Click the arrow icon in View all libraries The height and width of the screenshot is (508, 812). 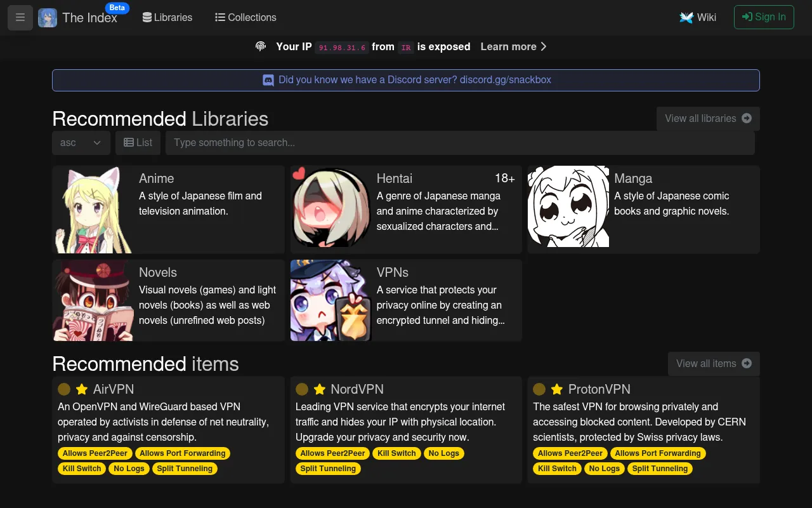(747, 118)
